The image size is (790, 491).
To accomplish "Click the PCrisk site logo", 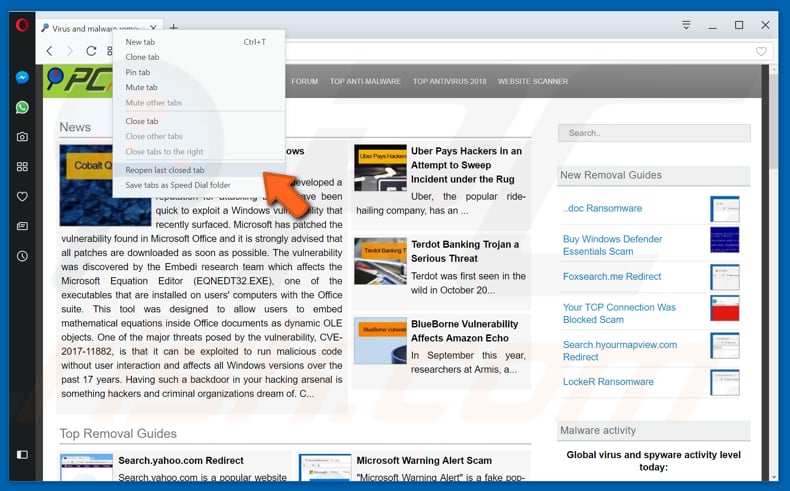I will 78,81.
